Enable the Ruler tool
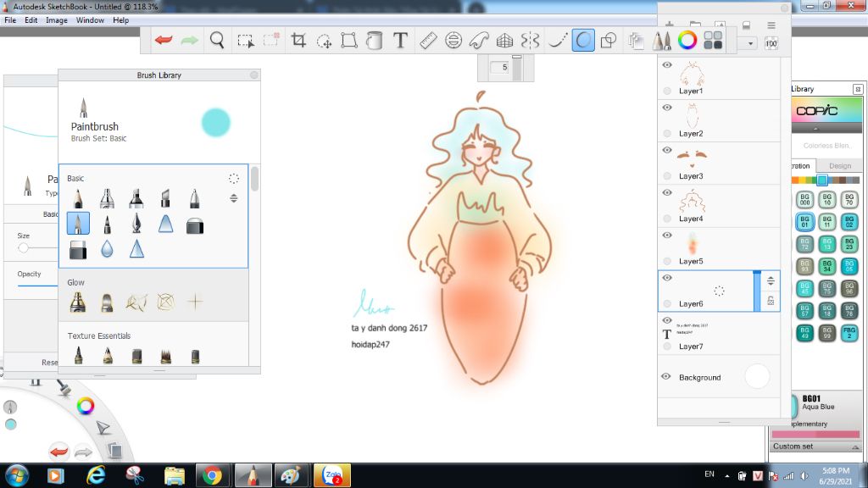Screen dimensions: 868x488 [x=428, y=41]
